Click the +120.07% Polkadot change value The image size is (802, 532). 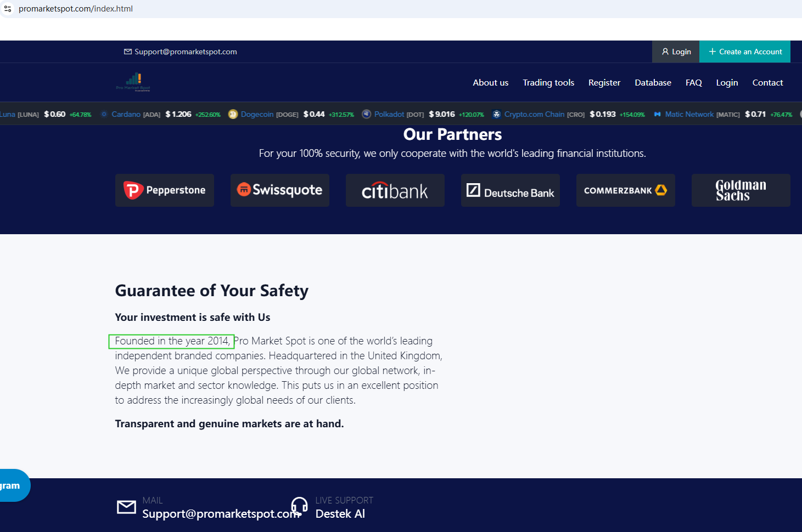(472, 115)
